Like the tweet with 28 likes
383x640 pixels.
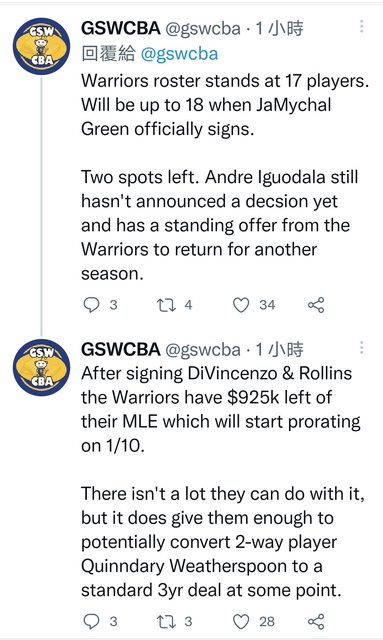[241, 621]
